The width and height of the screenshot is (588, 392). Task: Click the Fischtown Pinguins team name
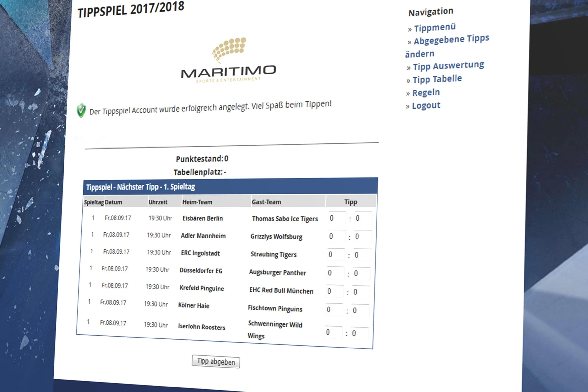click(275, 309)
